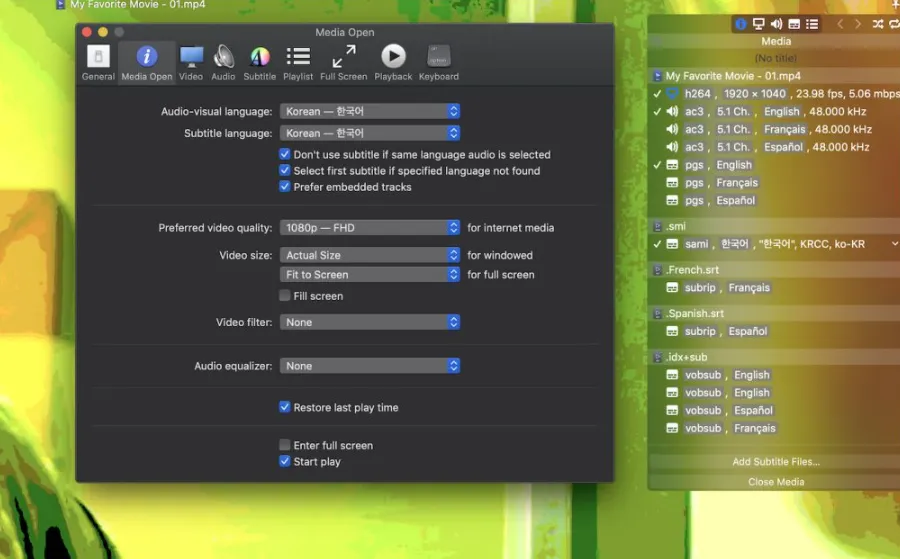Click speaker icon of ac3 Español track
900x559 pixels.
pos(672,147)
